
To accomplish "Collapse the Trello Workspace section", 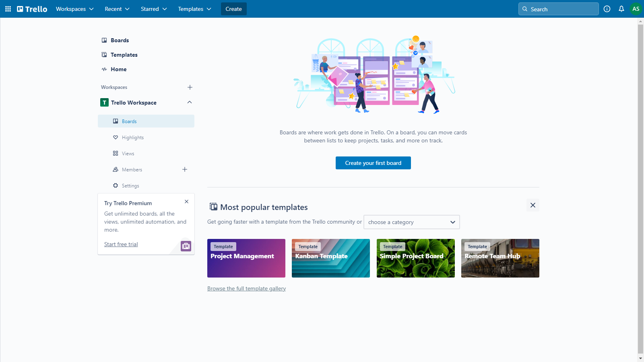I will point(190,103).
